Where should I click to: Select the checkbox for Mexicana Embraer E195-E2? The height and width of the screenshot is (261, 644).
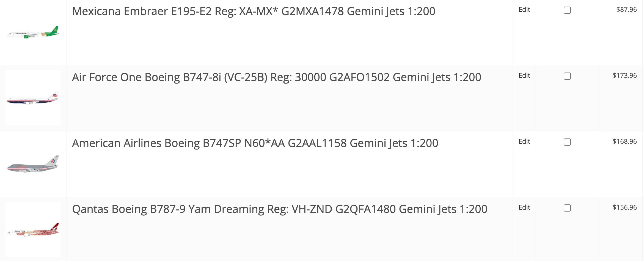(567, 10)
